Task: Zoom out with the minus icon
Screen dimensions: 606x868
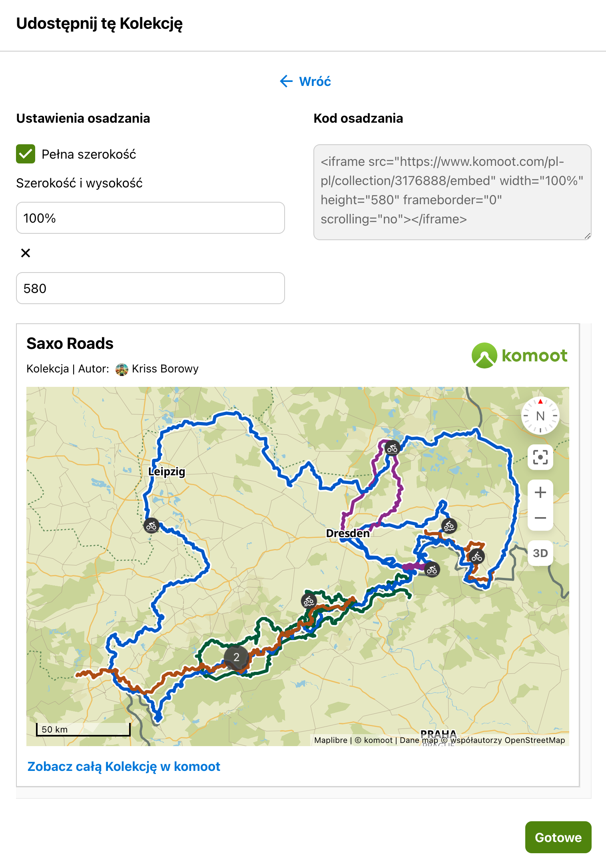Action: (540, 518)
